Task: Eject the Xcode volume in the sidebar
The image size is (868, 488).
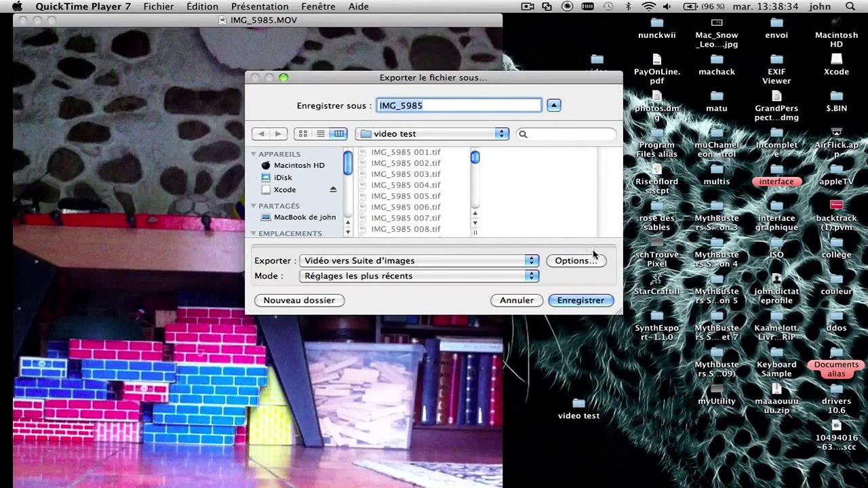Action: [333, 190]
